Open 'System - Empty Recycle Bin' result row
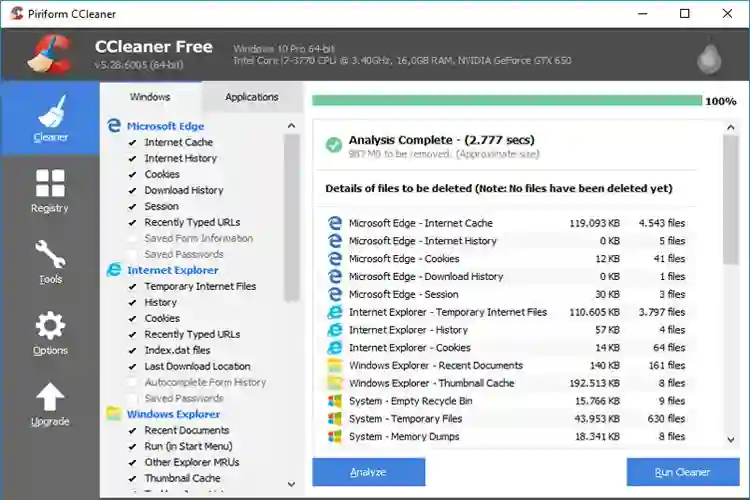Viewport: 750px width, 500px height. 507,401
